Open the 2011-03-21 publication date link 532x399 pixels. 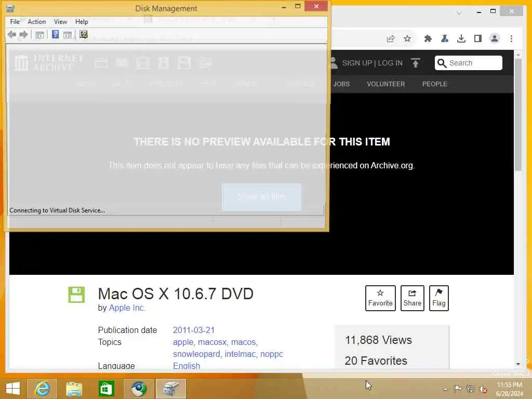[x=194, y=330]
